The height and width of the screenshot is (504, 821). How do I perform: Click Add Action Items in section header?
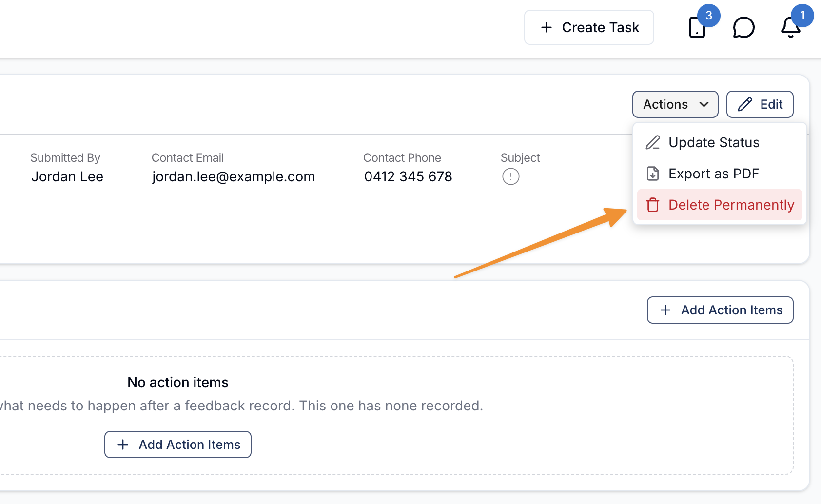pos(720,310)
